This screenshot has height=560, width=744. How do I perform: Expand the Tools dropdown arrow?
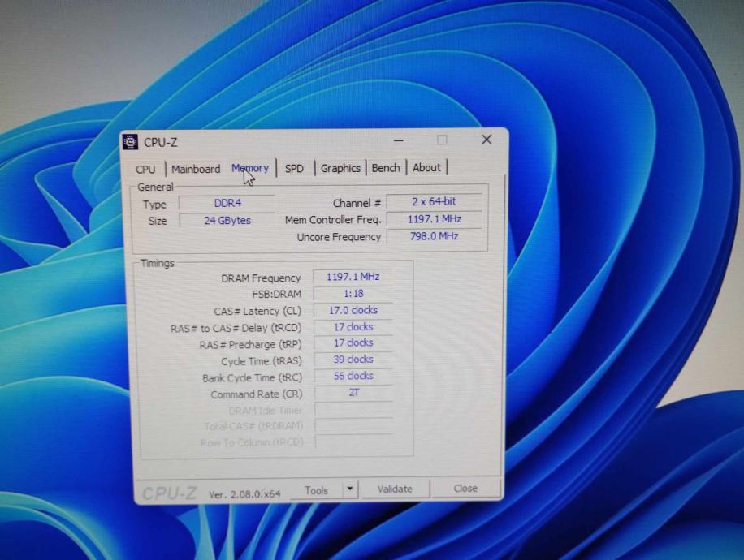(350, 489)
